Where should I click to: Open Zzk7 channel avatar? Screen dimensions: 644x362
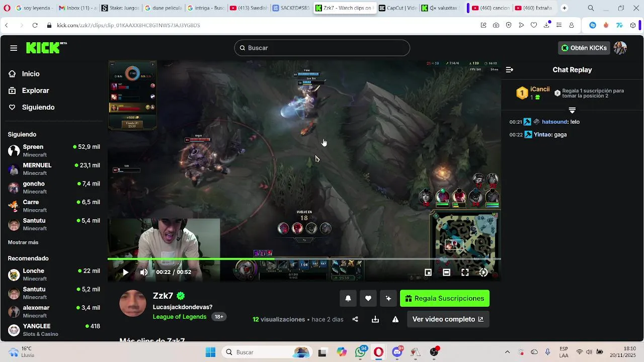pyautogui.click(x=133, y=303)
